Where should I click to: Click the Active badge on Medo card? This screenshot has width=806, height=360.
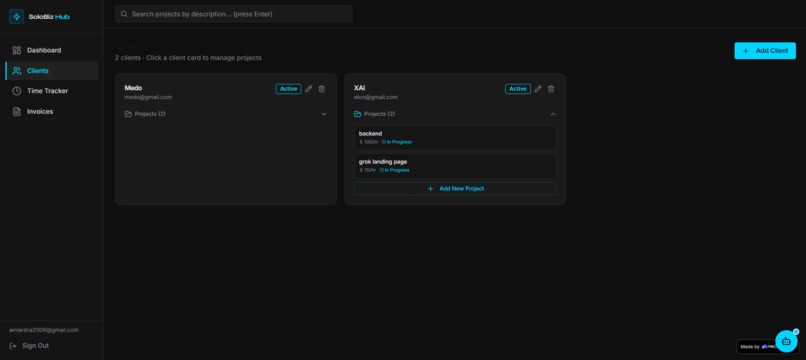[288, 89]
